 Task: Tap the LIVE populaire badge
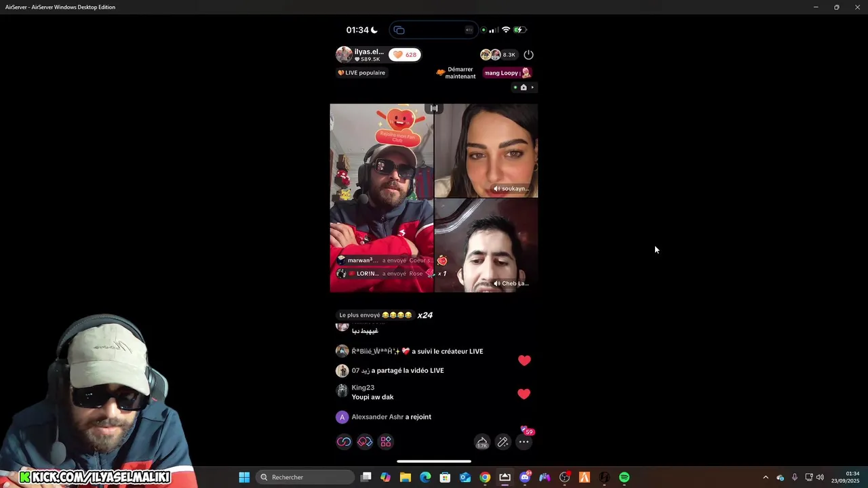coord(361,73)
